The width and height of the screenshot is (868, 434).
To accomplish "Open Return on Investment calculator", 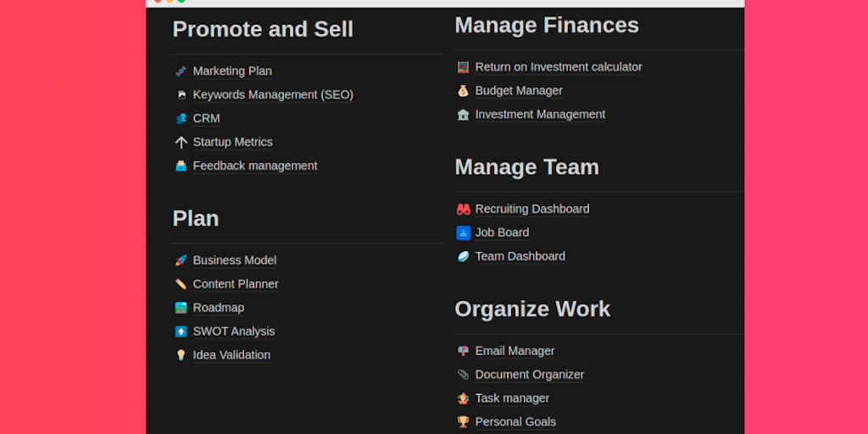I will click(x=559, y=67).
